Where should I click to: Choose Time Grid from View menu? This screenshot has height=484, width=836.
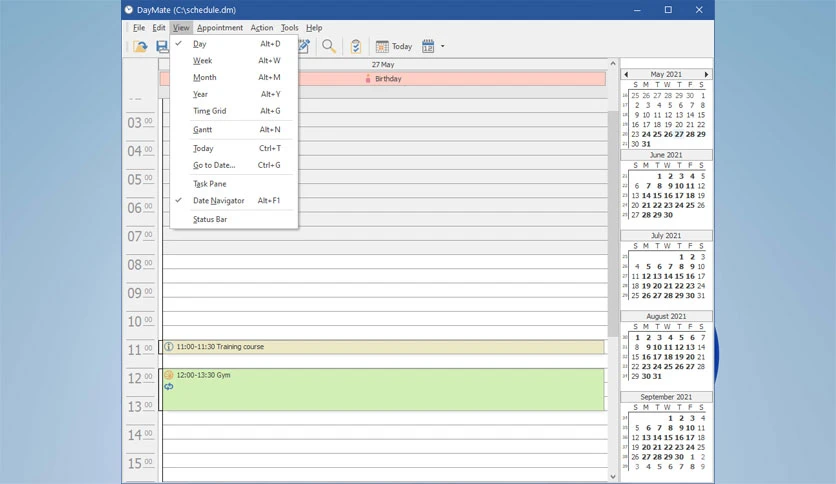(234, 111)
